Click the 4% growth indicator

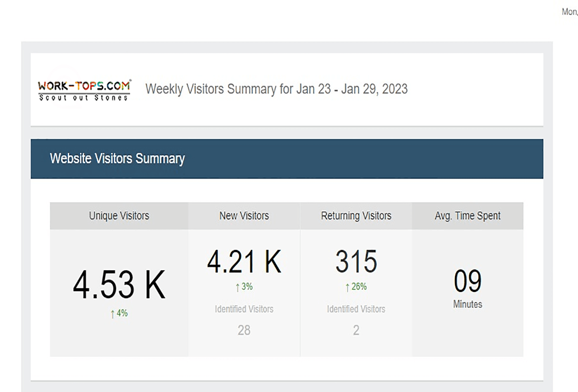[x=119, y=314]
